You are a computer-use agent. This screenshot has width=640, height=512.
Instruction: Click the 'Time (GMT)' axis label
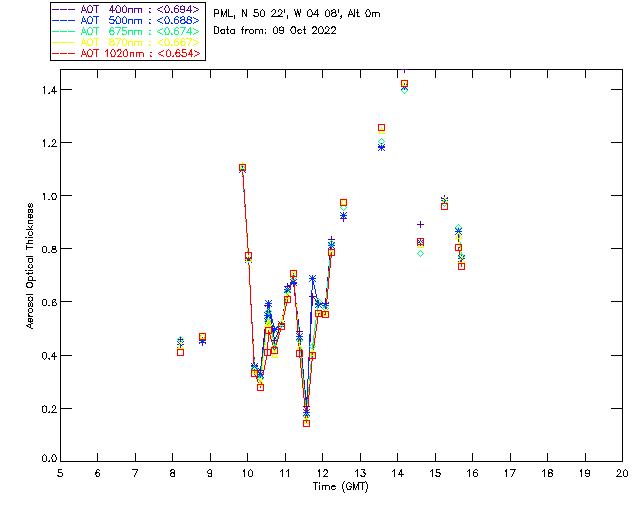(x=340, y=487)
